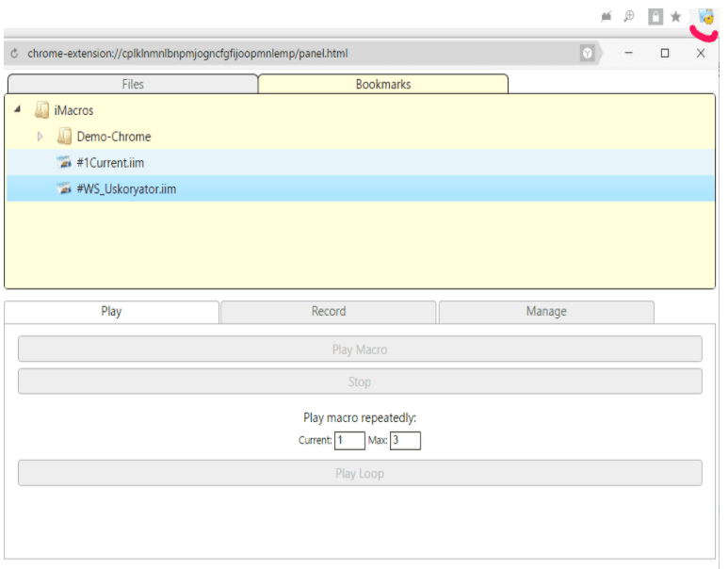Expand the Demo-Chrome folder
The width and height of the screenshot is (728, 569).
coord(40,136)
